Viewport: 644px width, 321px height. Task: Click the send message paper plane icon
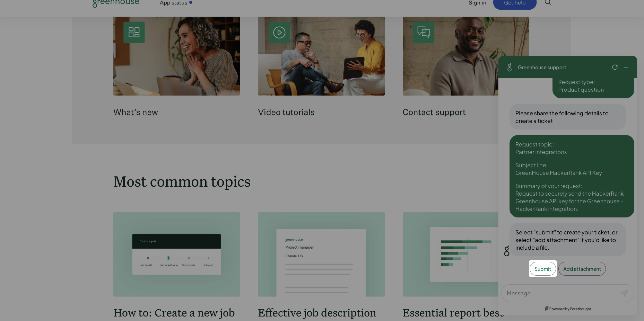[624, 293]
